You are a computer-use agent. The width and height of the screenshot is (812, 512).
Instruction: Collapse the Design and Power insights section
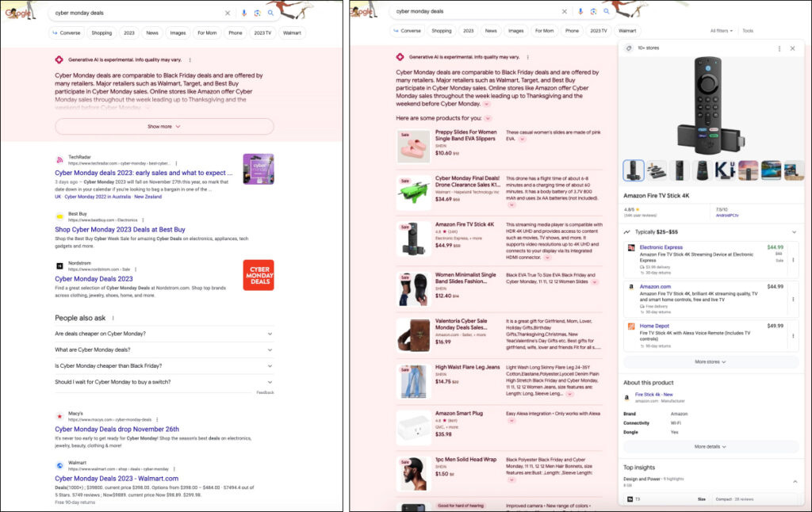click(x=795, y=481)
